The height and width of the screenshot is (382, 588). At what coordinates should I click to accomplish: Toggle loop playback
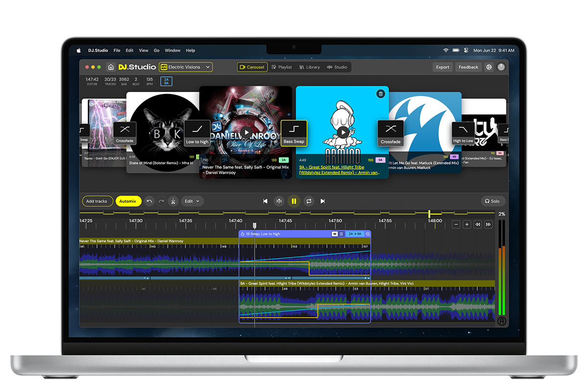[x=309, y=201]
